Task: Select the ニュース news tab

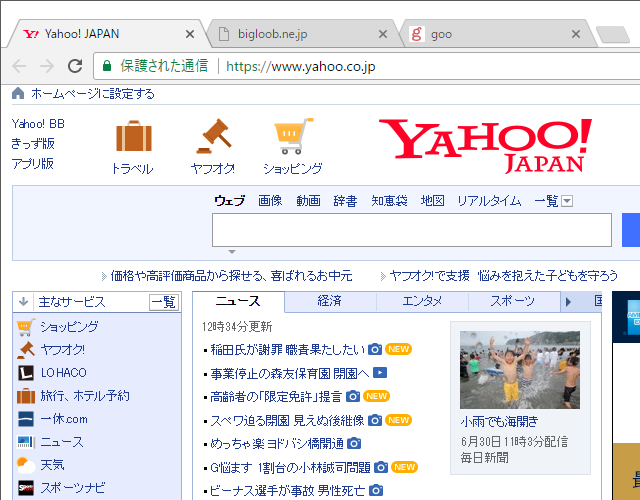Action: tap(238, 302)
